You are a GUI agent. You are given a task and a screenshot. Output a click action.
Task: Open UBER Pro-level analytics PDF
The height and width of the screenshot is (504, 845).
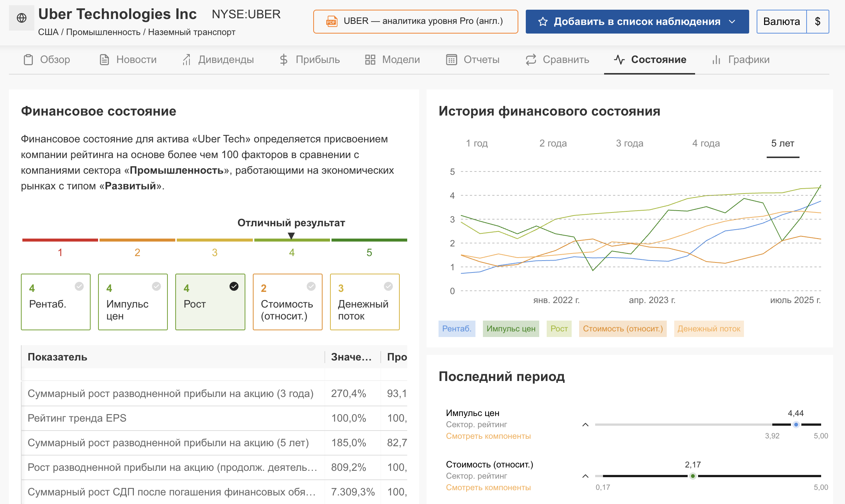415,22
